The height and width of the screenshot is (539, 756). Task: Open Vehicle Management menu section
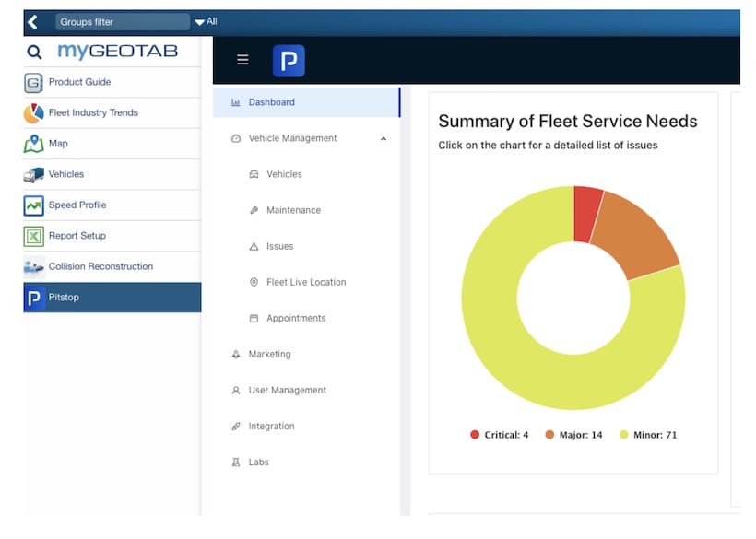(x=306, y=138)
